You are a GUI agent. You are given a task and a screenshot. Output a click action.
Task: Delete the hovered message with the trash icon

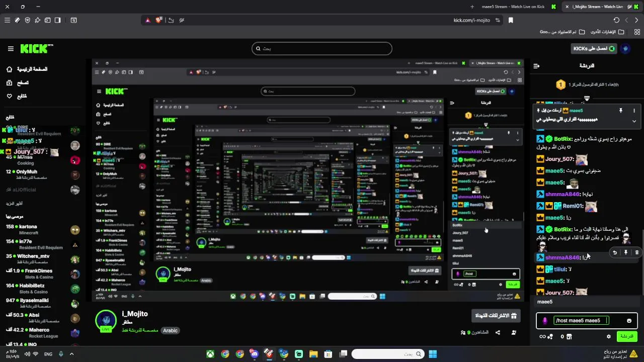pyautogui.click(x=636, y=252)
